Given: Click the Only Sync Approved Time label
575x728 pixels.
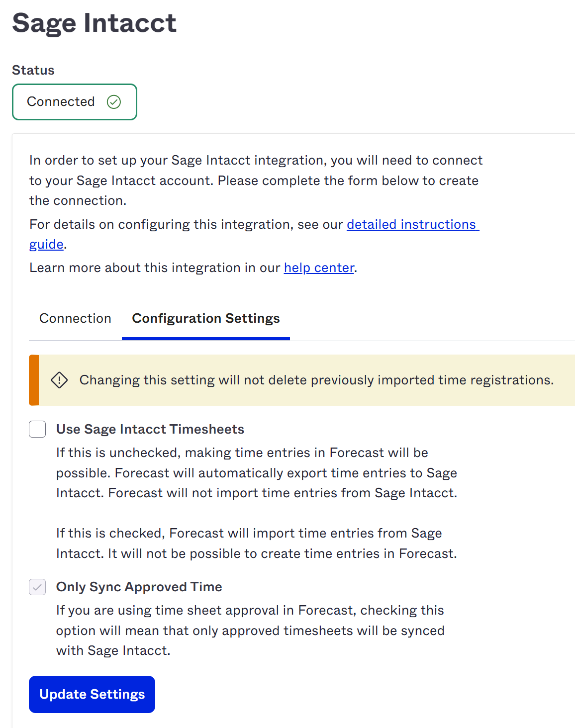Looking at the screenshot, I should (x=139, y=587).
